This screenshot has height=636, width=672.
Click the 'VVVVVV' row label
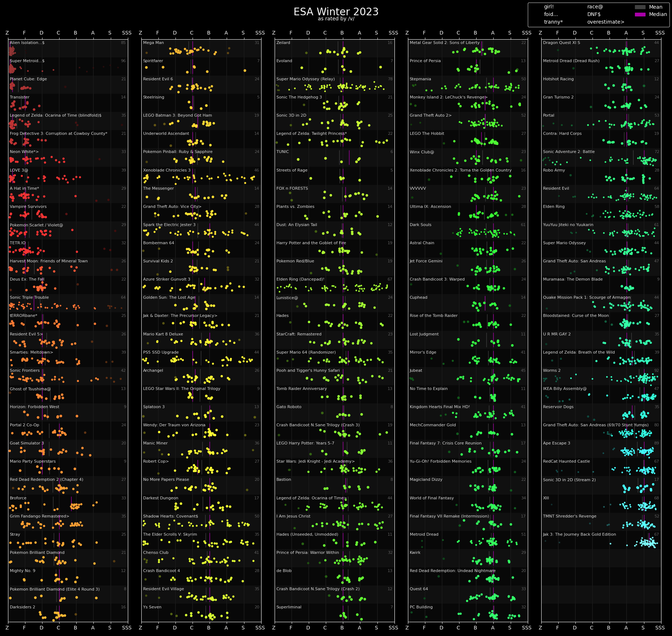coord(418,189)
